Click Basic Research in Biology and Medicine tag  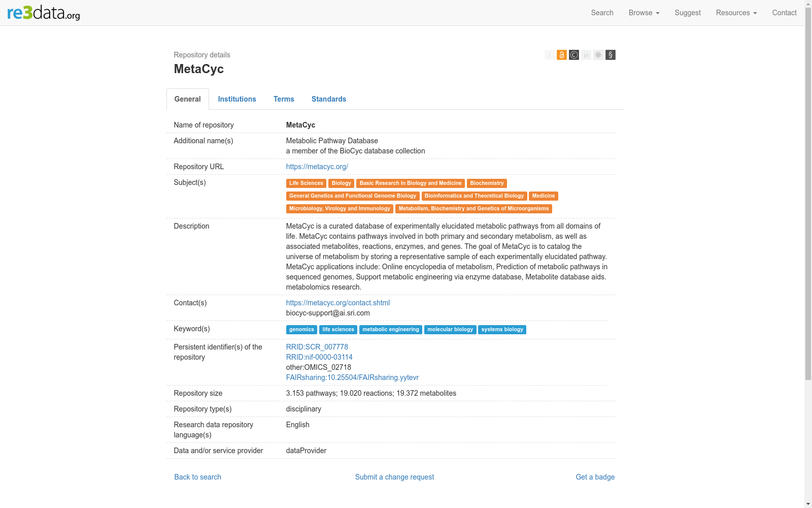[411, 183]
